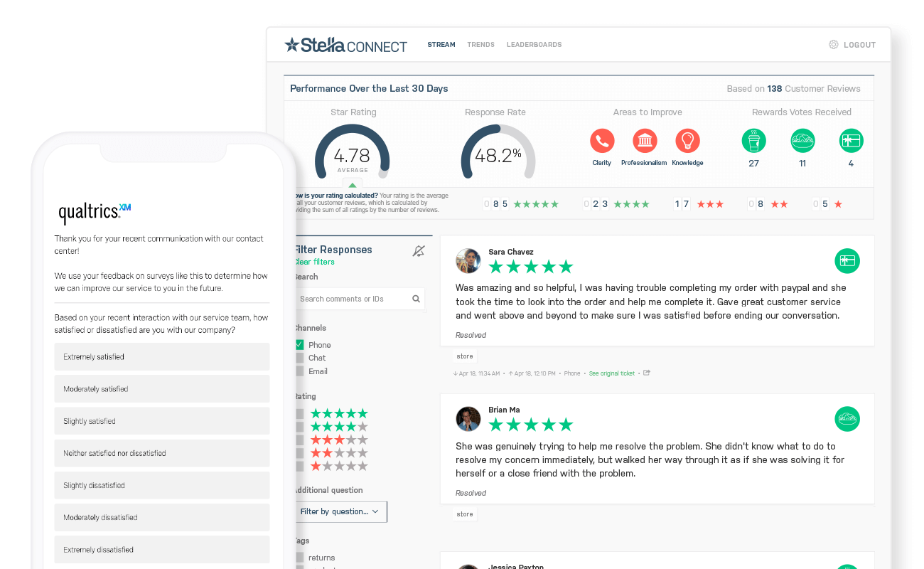The width and height of the screenshot is (924, 569).
Task: Switch to the Stream tab
Action: click(441, 45)
